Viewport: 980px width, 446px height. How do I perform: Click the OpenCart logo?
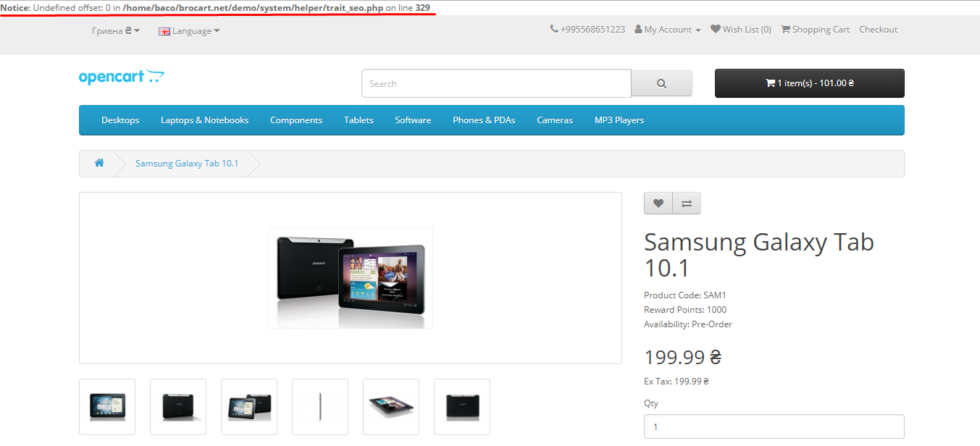tap(122, 77)
